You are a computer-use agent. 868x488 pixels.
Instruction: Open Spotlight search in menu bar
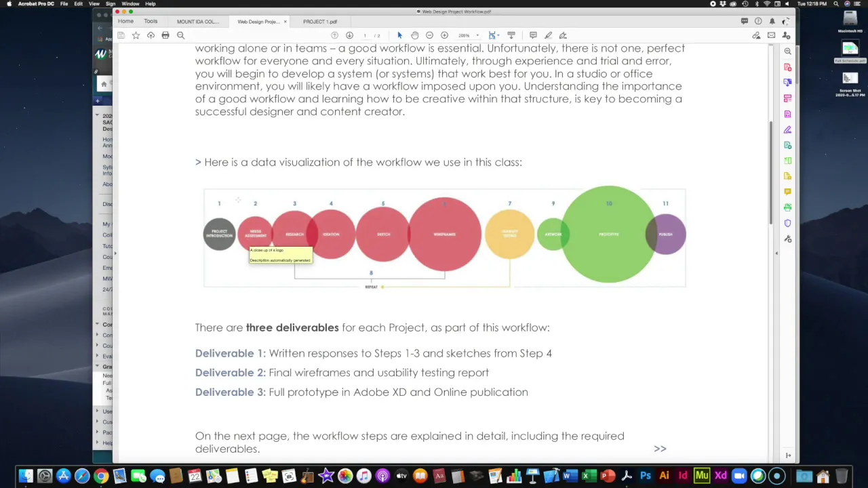[836, 3]
